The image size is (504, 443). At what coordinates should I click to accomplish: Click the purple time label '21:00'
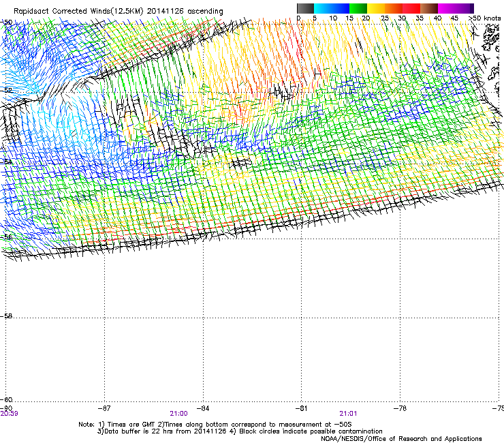coord(178,414)
